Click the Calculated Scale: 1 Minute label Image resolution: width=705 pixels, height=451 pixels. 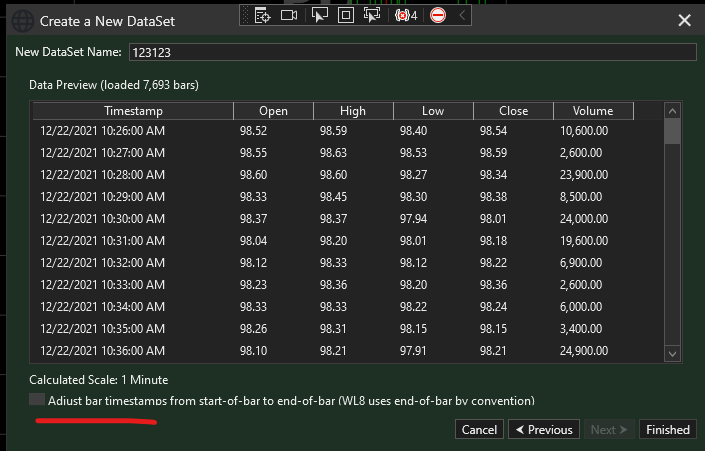coord(98,380)
